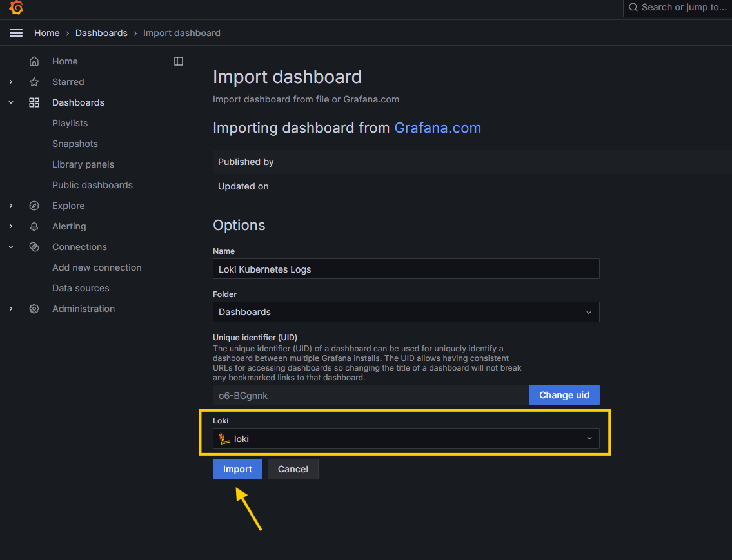This screenshot has height=560, width=732.
Task: Click the Import dashboard page heading
Action: click(x=287, y=77)
